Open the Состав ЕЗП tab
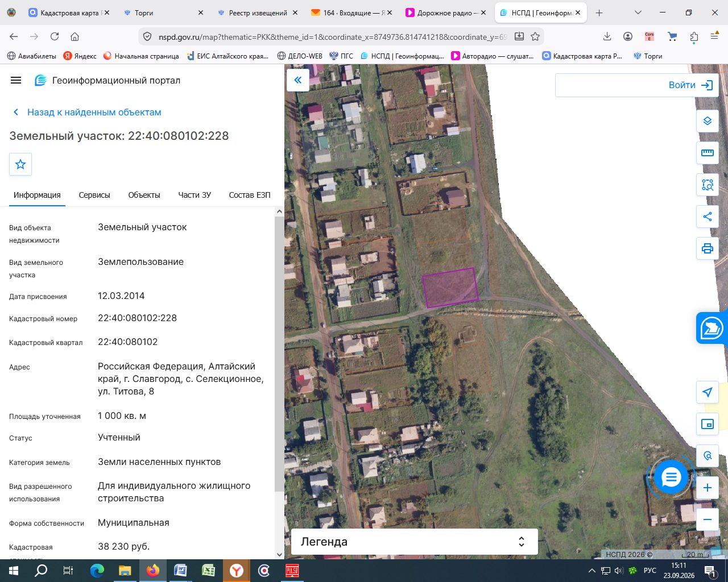 250,195
